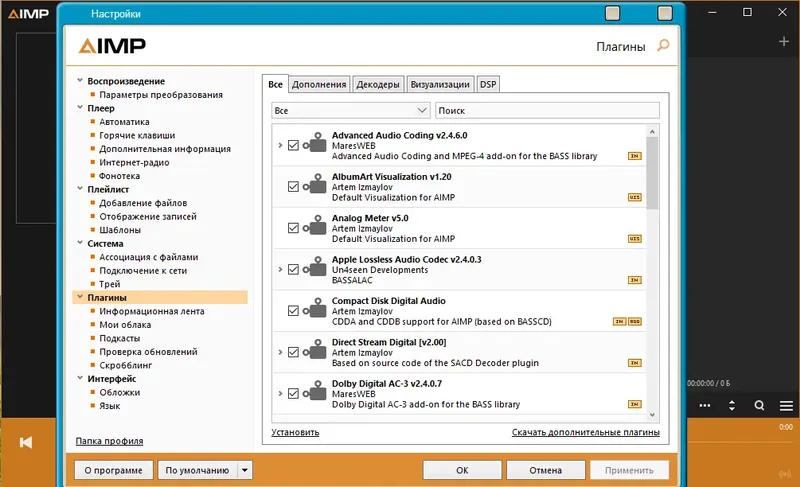Viewport: 800px width, 487px height.
Task: Click the up-down sort arrows in AIMP player
Action: point(732,405)
